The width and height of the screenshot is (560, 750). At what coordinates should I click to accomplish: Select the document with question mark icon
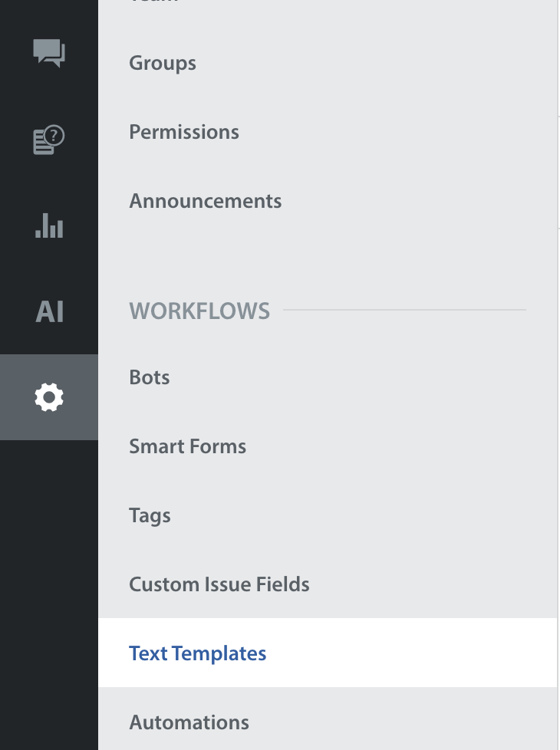pos(49,140)
